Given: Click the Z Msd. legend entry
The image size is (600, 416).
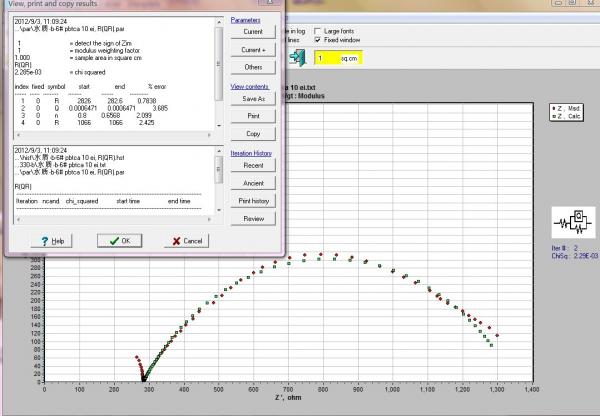Looking at the screenshot, I should [x=569, y=108].
